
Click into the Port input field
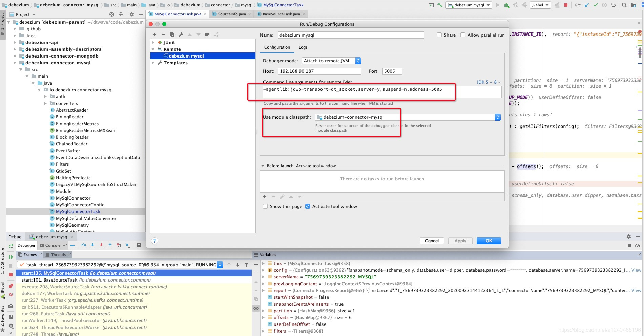tap(392, 71)
